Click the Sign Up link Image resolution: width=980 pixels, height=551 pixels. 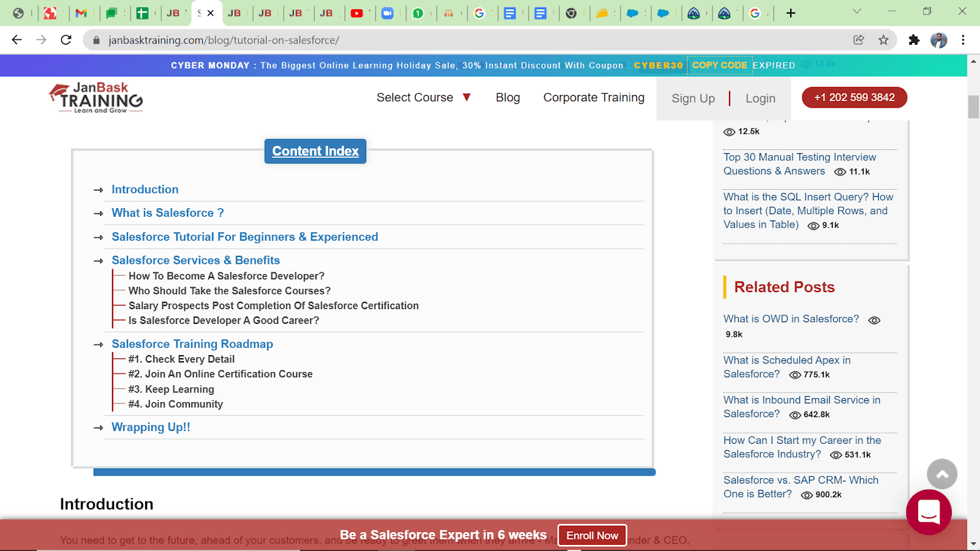pos(693,99)
